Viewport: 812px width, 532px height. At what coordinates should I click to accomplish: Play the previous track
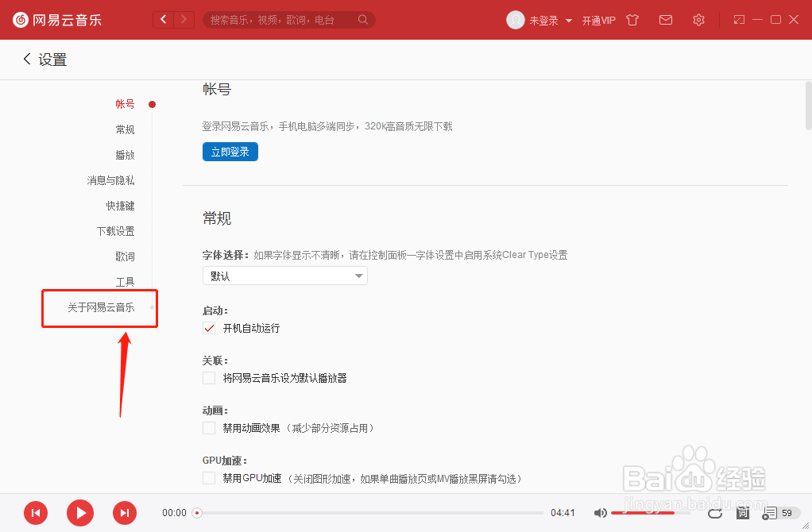pos(36,513)
